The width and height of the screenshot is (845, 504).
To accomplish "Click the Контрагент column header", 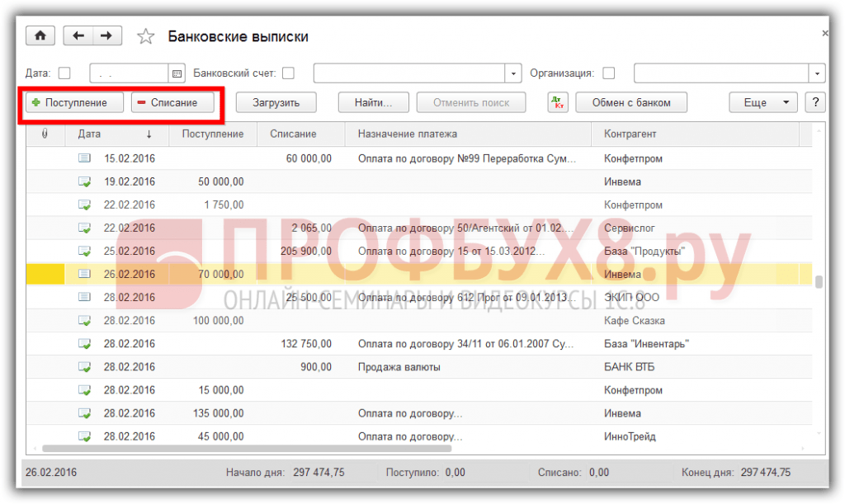I will pos(695,134).
